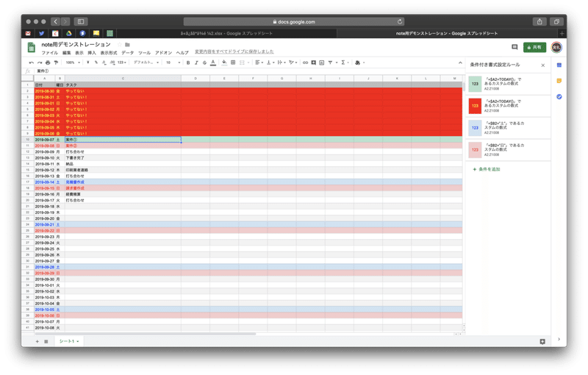Click the green 共有 share button
588x375 pixels.
pyautogui.click(x=535, y=47)
